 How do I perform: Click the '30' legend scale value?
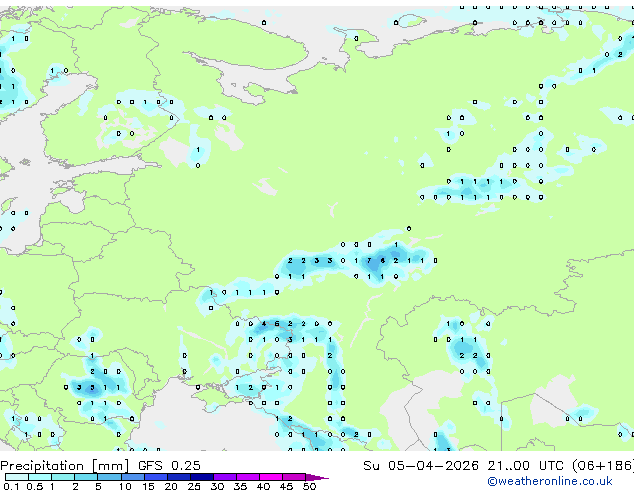217,486
